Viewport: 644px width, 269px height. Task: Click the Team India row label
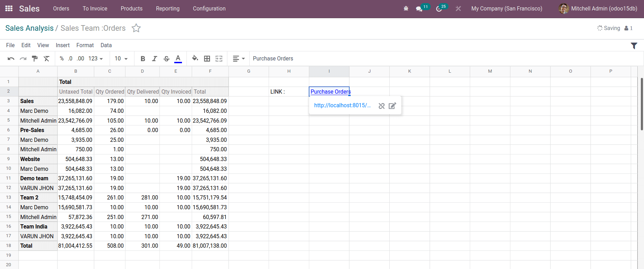coord(38,226)
